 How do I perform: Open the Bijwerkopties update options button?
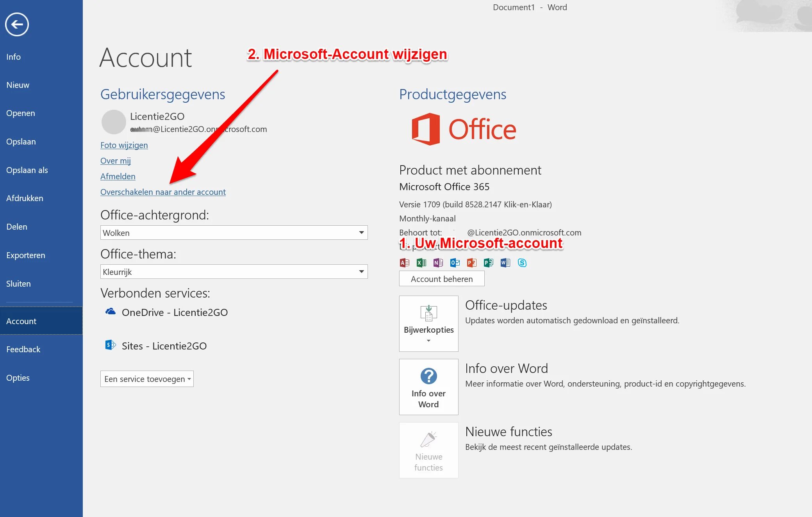428,324
